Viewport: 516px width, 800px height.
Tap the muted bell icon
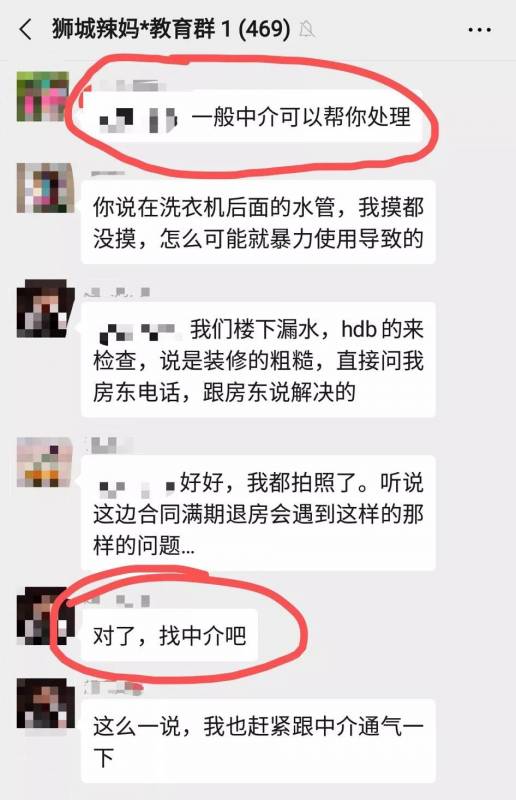[x=306, y=30]
